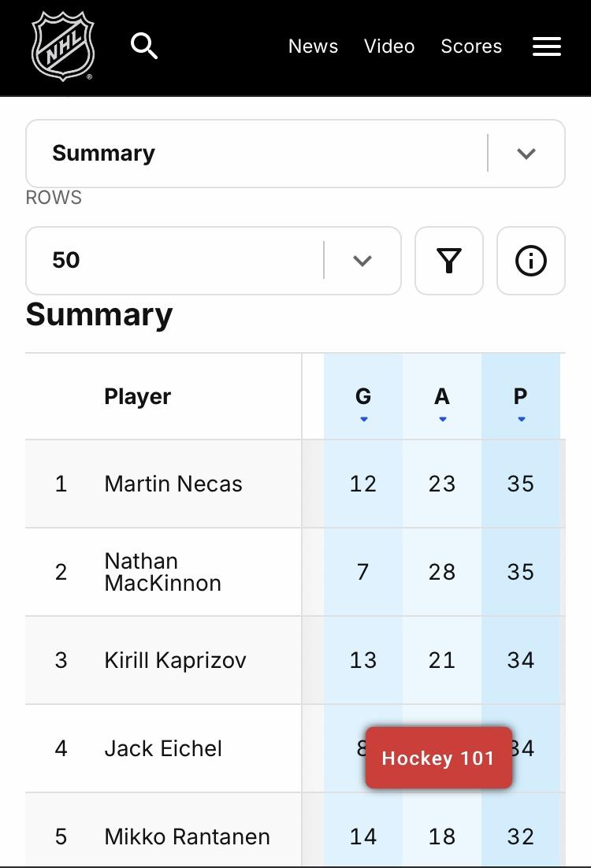Expand the Summary report dropdown
The height and width of the screenshot is (868, 591).
tap(295, 154)
